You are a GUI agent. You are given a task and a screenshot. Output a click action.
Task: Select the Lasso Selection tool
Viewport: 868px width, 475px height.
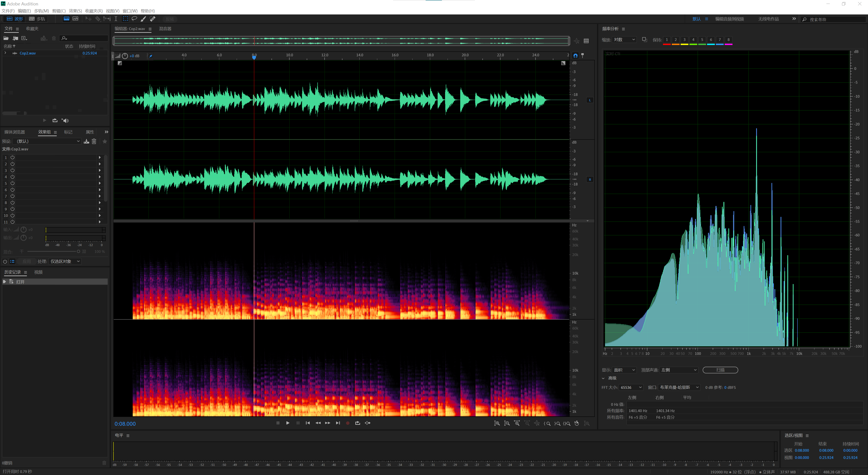(134, 19)
